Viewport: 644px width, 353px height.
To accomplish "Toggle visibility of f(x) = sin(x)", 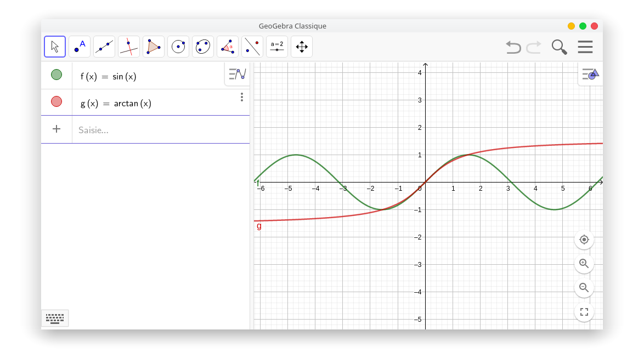I will click(x=57, y=75).
